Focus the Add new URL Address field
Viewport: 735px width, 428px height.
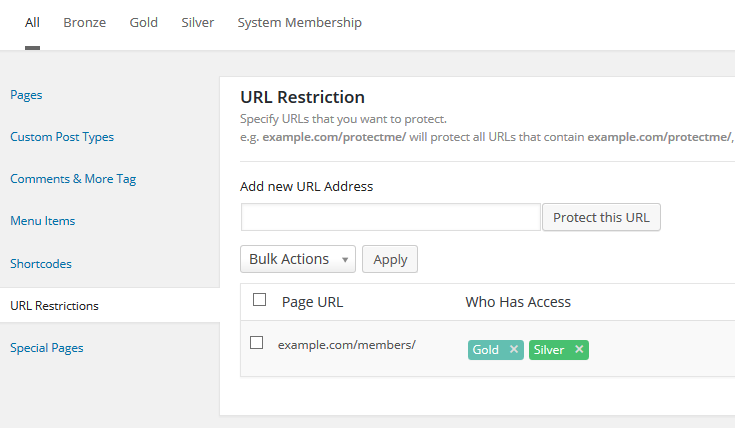pos(390,218)
